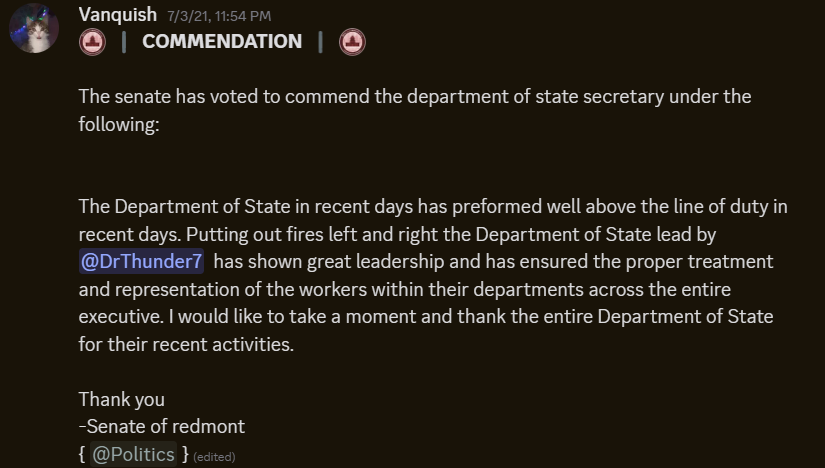Click the red seal emoji after COMMENDATION

coord(353,42)
